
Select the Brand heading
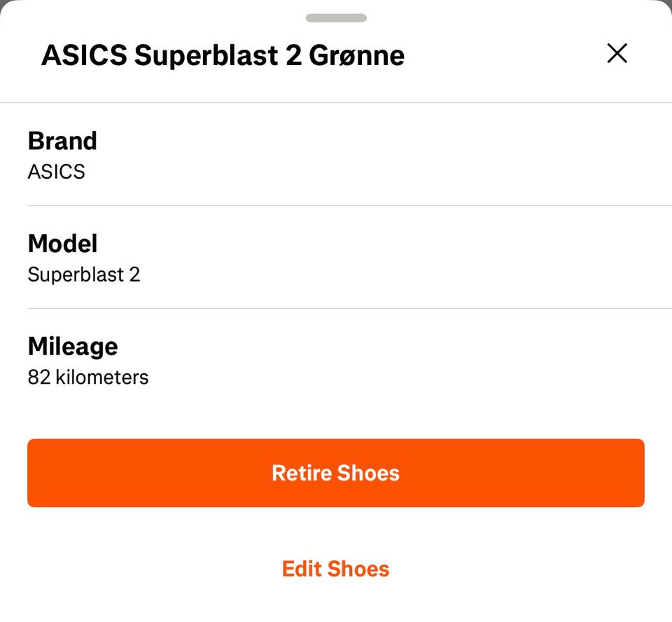coord(62,141)
